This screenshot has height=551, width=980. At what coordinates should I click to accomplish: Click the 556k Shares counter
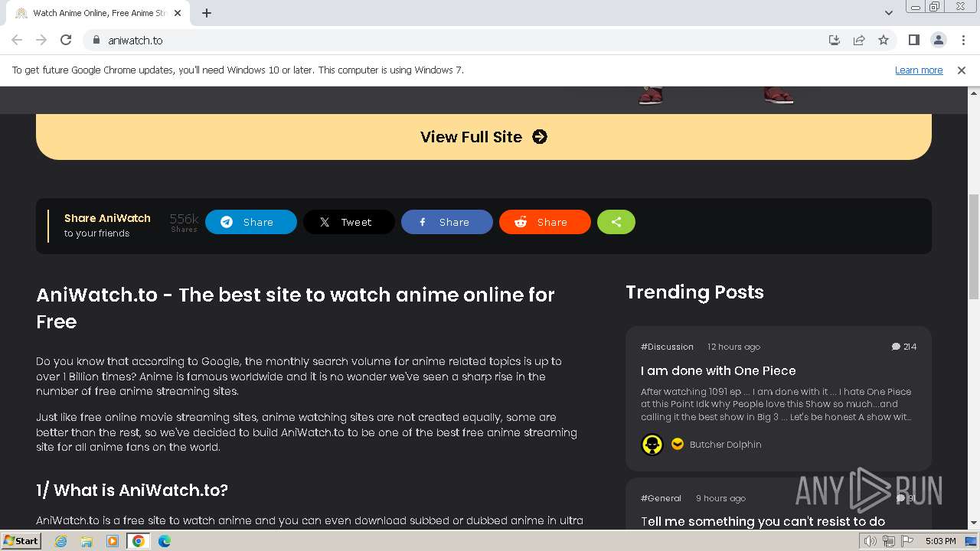(184, 222)
